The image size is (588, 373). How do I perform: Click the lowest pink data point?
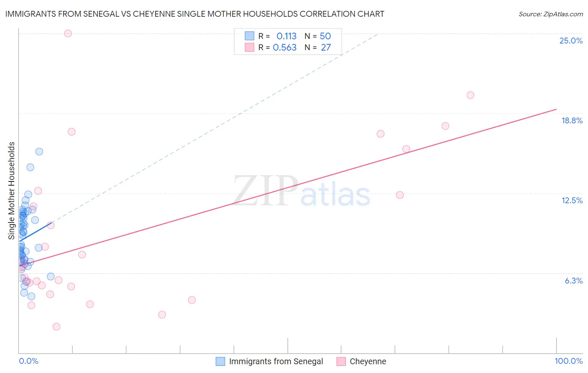(56, 327)
